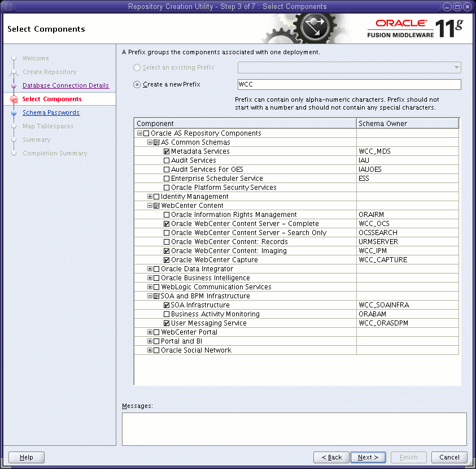
Task: Uncheck Oracle WebCenter Content Server - Complete
Action: click(167, 224)
